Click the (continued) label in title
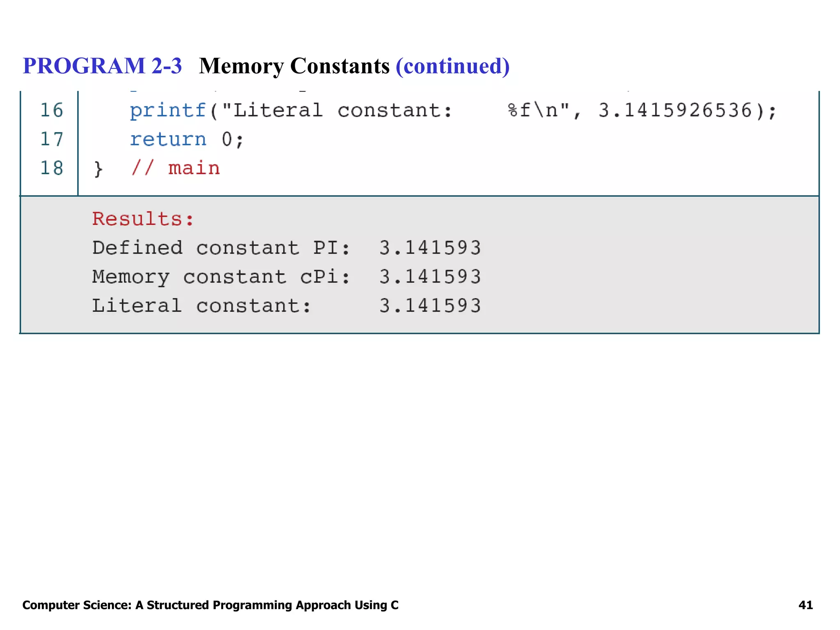Image resolution: width=840 pixels, height=630 pixels. [452, 66]
